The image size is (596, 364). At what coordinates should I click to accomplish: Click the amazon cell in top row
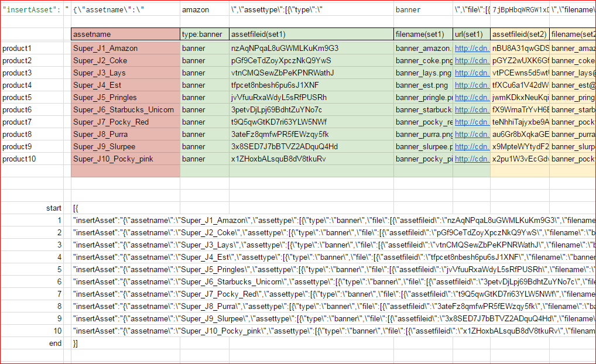pyautogui.click(x=204, y=9)
